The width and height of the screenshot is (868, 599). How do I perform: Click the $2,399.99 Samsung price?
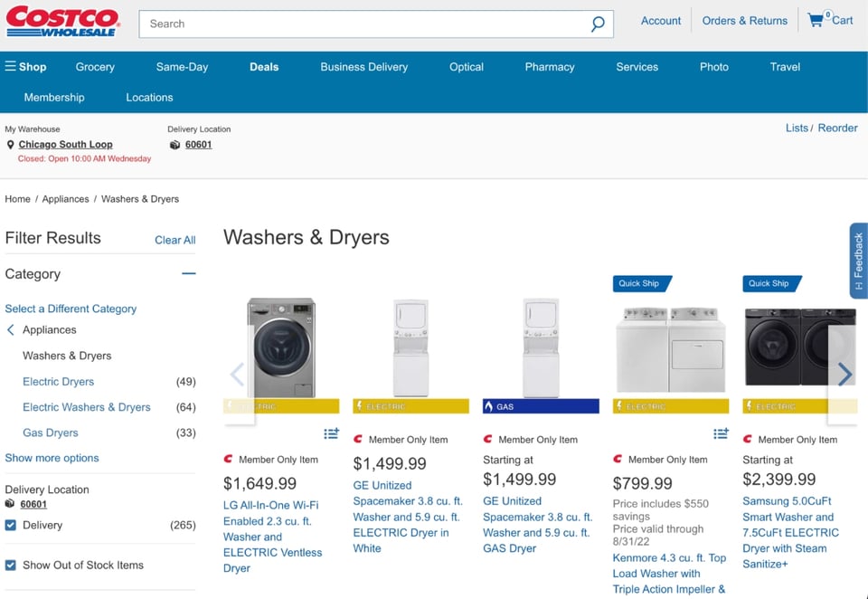click(x=778, y=480)
